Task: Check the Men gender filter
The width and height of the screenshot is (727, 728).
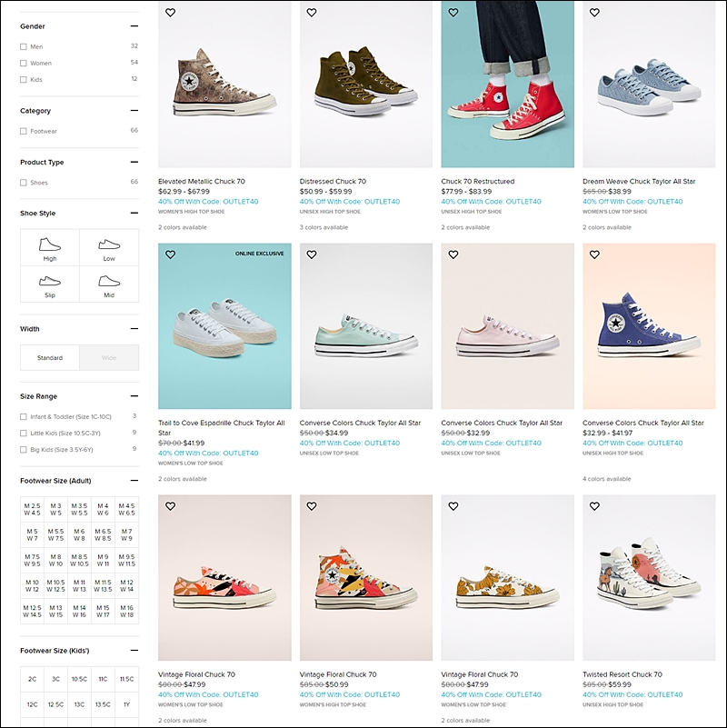Action: pos(24,47)
